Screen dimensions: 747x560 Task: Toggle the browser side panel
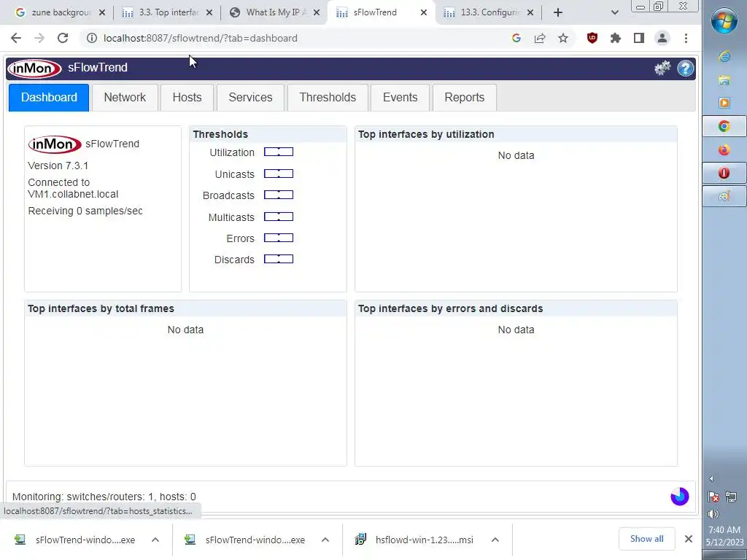(639, 38)
